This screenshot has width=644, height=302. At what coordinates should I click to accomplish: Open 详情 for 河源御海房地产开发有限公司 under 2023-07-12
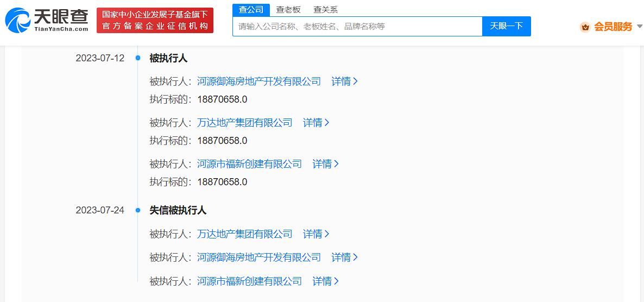pyautogui.click(x=345, y=81)
